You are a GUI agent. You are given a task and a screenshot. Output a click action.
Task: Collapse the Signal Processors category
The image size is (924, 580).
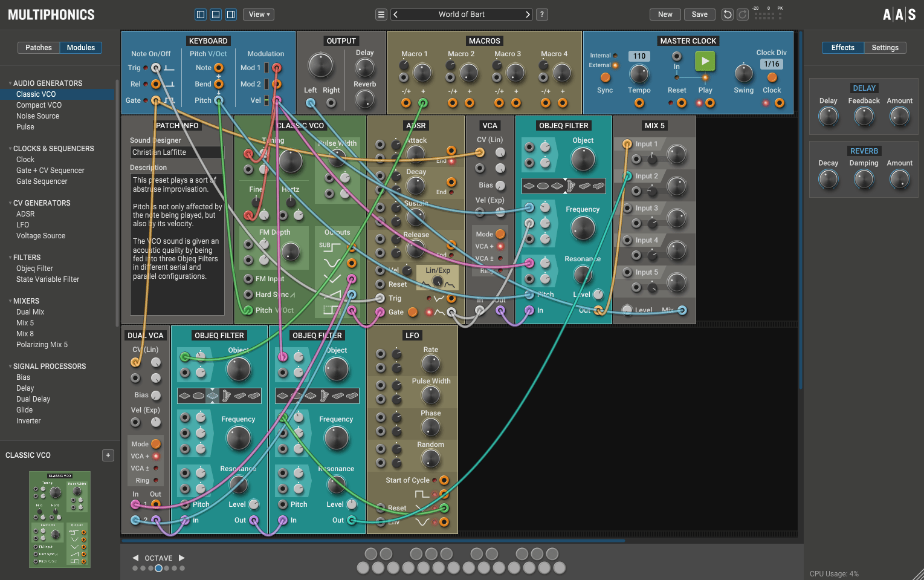click(x=10, y=367)
